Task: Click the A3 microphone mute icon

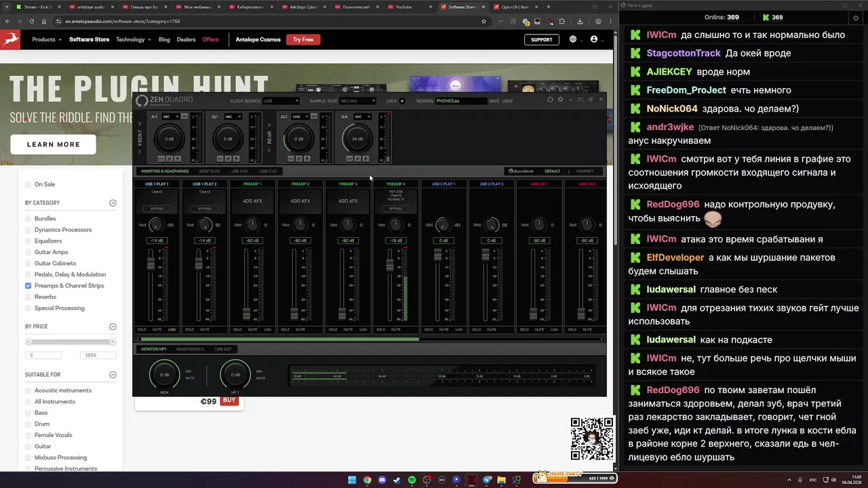Action: [307, 159]
